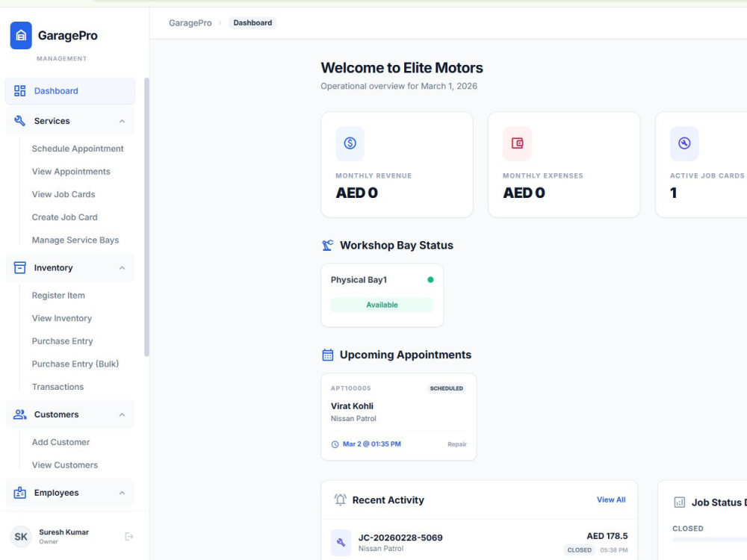Collapse the Inventory section chevron
The height and width of the screenshot is (560, 747).
tap(122, 267)
